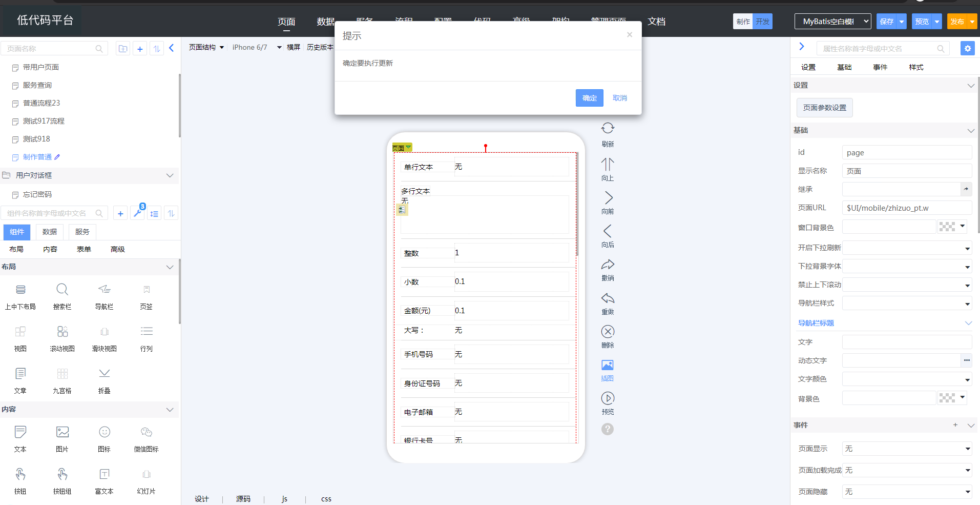
Task: Click the new folder icon in page list
Action: point(123,49)
